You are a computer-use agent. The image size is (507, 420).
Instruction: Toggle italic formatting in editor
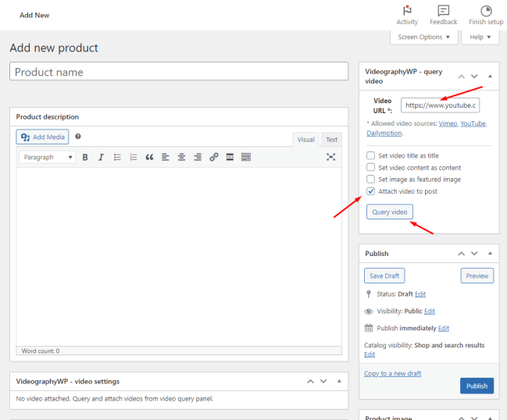click(101, 158)
